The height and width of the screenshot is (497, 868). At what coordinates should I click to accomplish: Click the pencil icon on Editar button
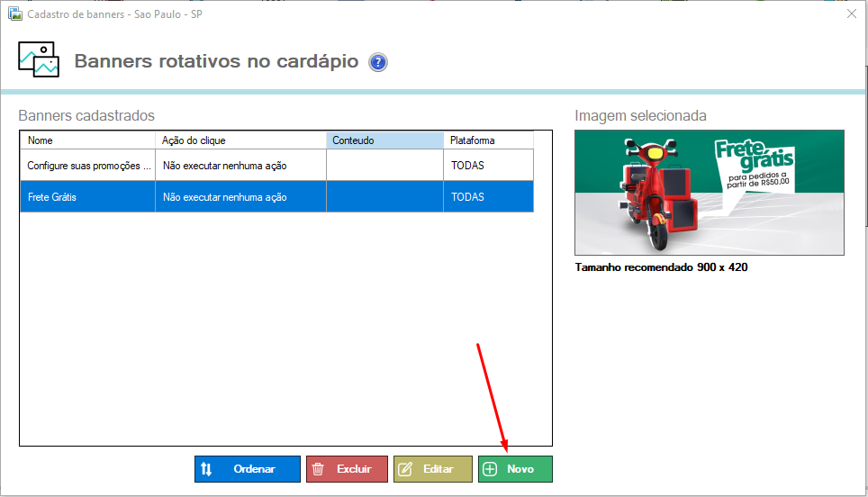click(405, 469)
